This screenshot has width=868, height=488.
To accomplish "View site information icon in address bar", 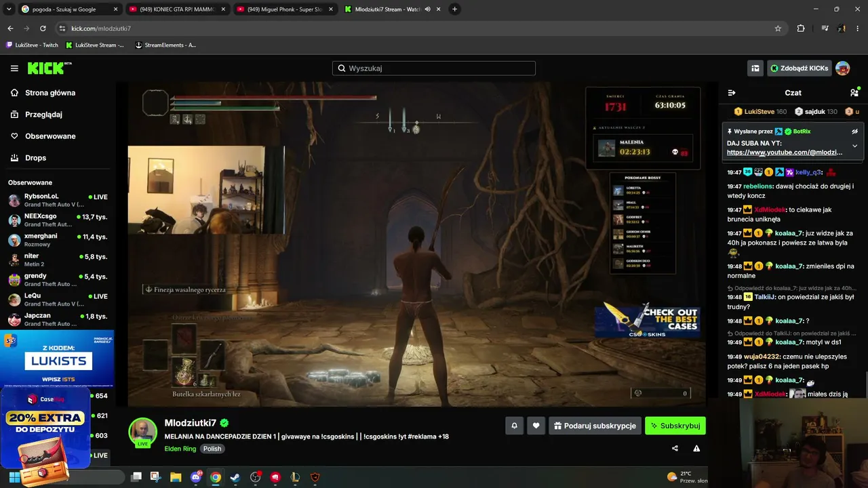I will point(62,28).
